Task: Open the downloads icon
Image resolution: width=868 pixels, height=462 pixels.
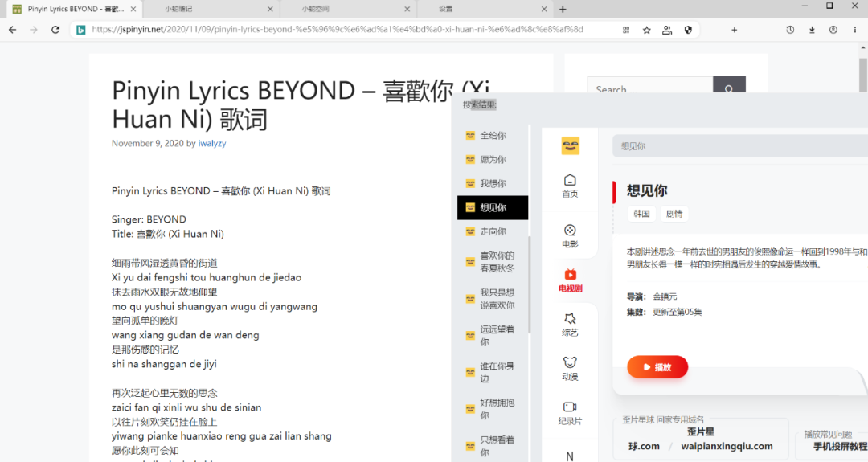Action: [812, 30]
